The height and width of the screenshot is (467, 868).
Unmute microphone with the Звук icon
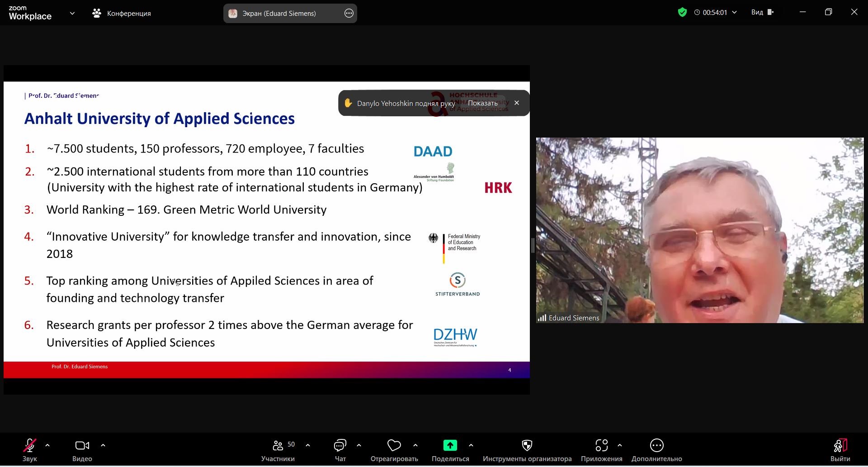click(x=30, y=446)
